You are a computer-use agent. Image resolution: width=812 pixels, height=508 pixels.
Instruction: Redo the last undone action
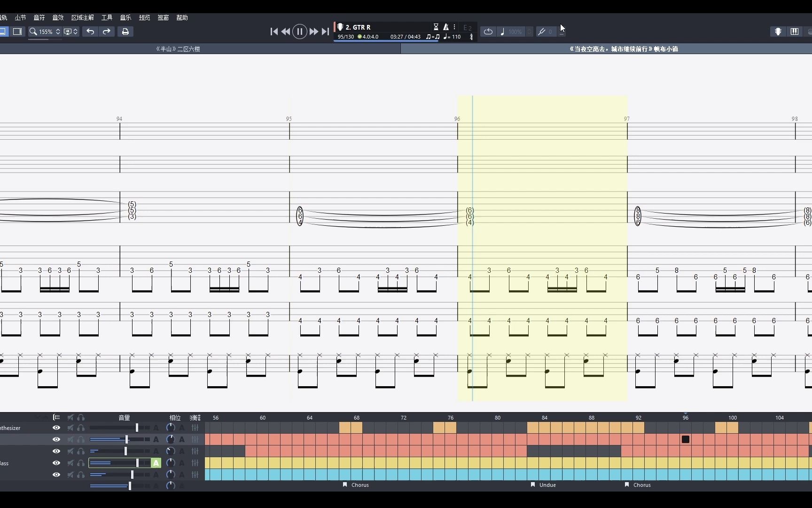coord(107,32)
